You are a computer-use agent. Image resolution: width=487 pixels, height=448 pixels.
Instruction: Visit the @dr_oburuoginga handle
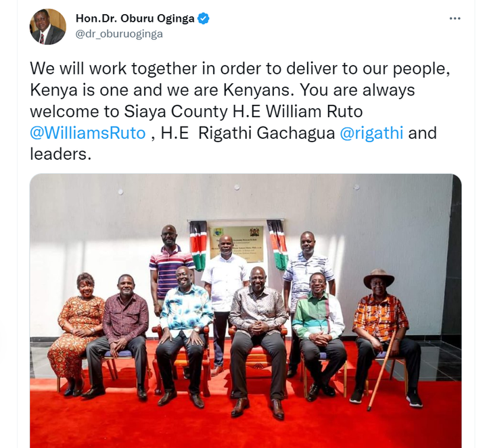119,34
